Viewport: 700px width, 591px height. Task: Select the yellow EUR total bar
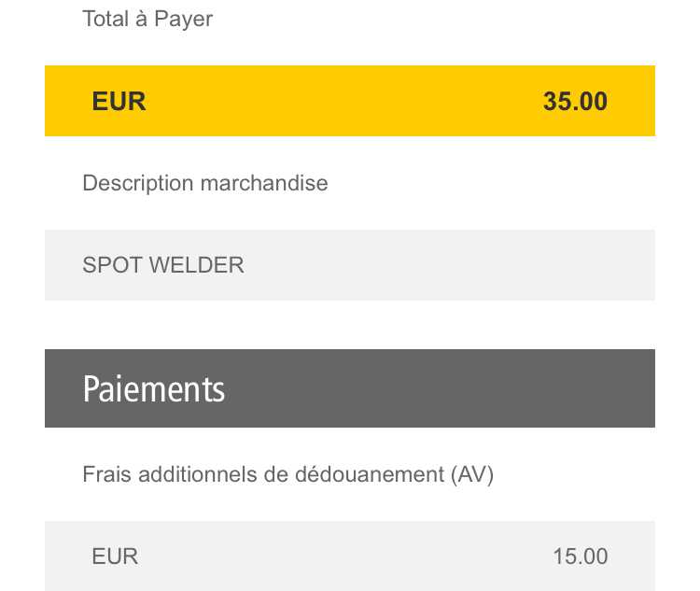point(350,101)
